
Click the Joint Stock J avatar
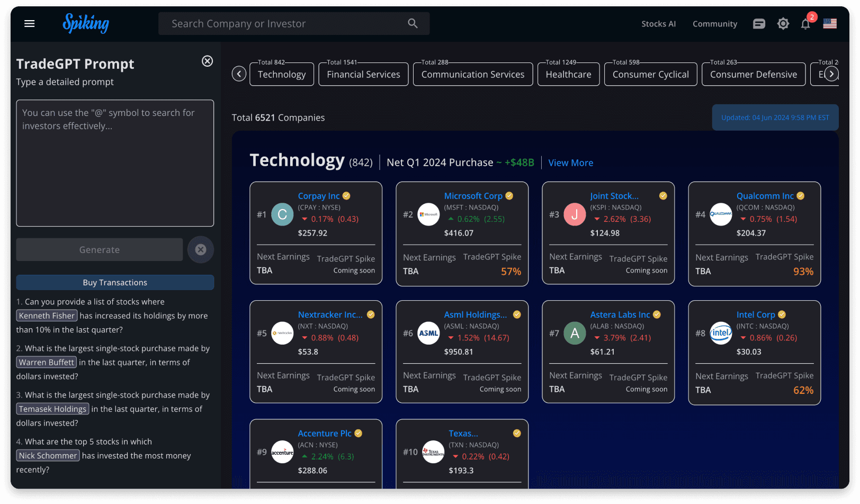click(x=575, y=214)
